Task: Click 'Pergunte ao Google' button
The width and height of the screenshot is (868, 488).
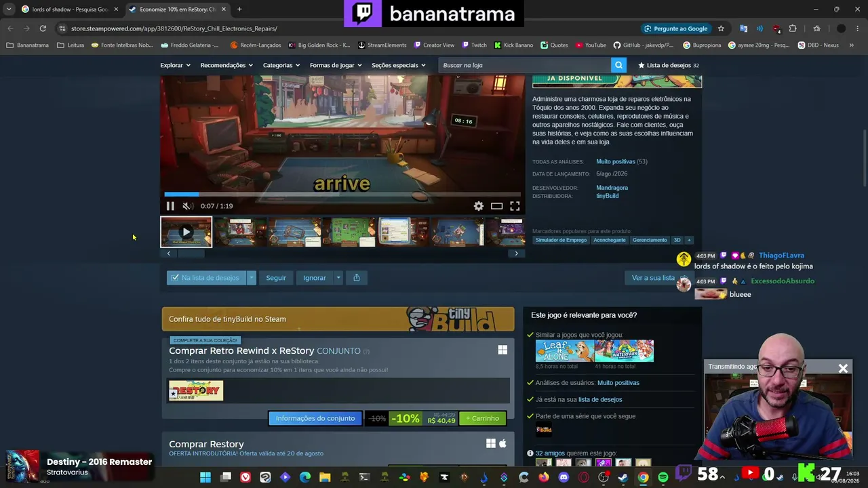Action: click(x=676, y=28)
